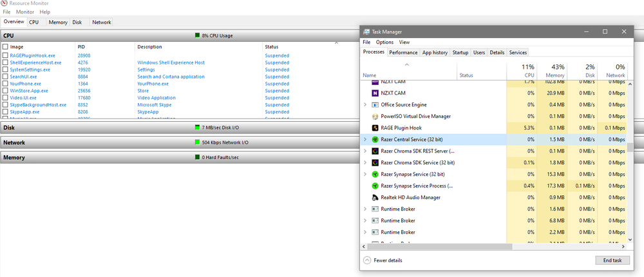
Task: Expand the Disk section in Resource Monitor
Action: (x=180, y=128)
